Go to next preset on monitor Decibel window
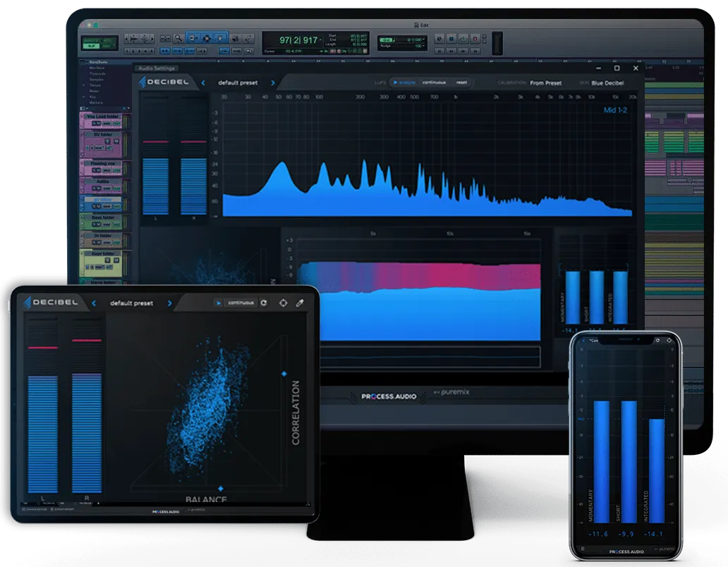 (272, 83)
